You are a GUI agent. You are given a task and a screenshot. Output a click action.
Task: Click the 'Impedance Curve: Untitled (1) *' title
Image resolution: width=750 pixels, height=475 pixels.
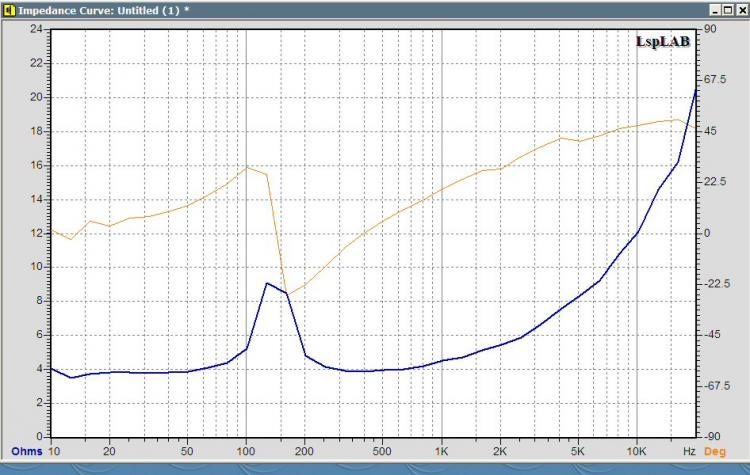point(103,10)
